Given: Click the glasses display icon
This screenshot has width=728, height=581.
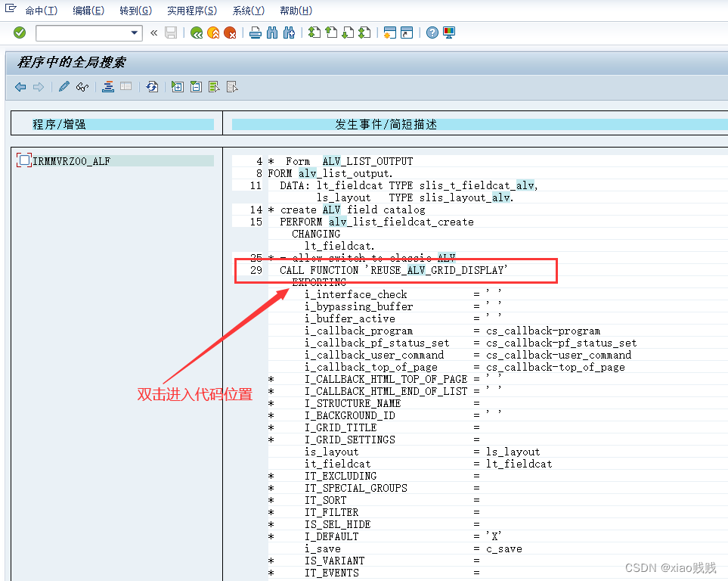Looking at the screenshot, I should tap(83, 86).
